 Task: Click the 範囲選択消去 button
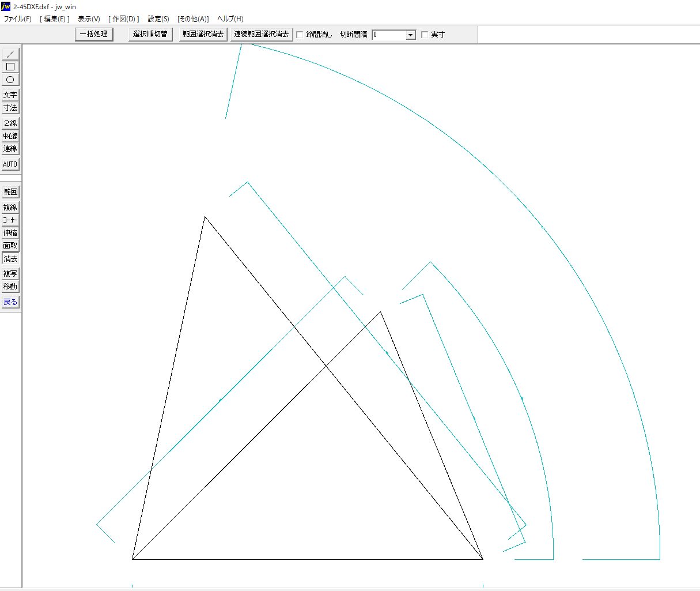pyautogui.click(x=203, y=34)
